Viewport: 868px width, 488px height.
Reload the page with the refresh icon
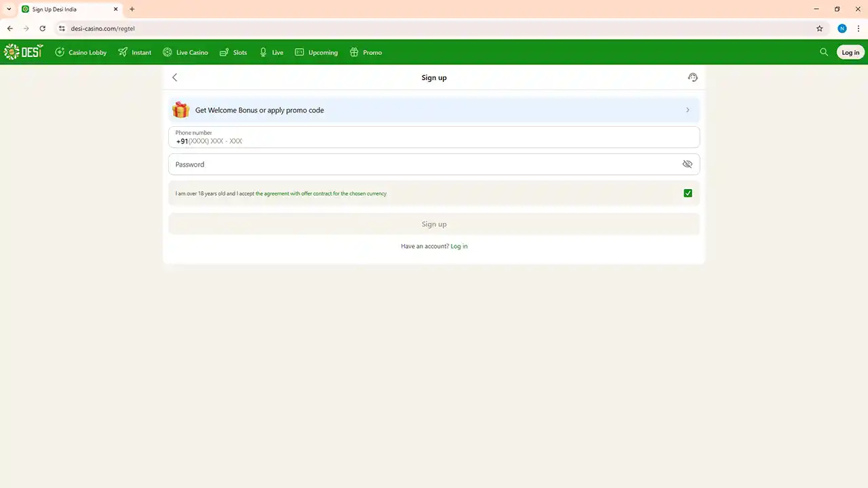[x=43, y=28]
